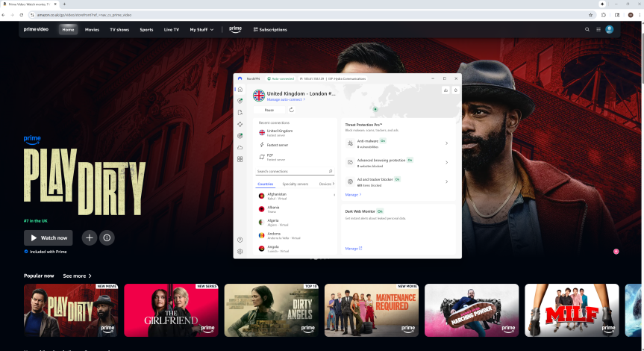
Task: Add Play Dirty to watchlist with plus button
Action: pyautogui.click(x=89, y=237)
